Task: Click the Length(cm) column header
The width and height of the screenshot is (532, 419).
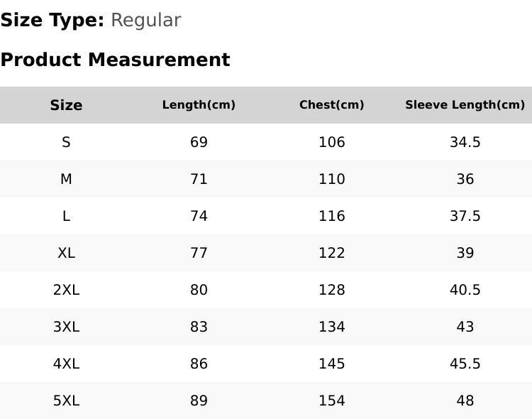Action: (x=199, y=104)
